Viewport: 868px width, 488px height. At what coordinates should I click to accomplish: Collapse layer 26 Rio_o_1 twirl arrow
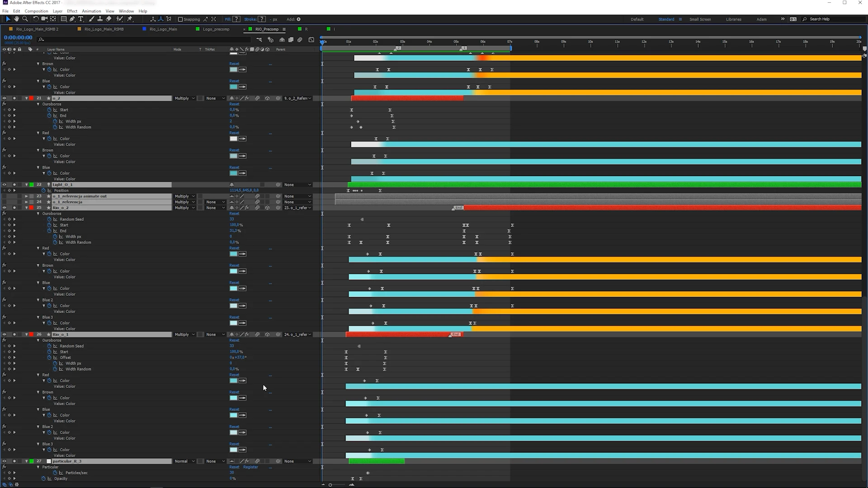point(26,335)
